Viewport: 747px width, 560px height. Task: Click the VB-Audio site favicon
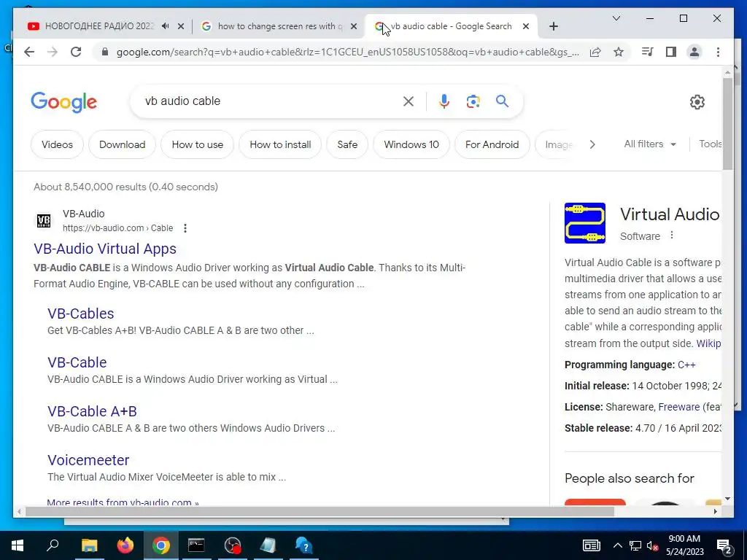coord(44,220)
